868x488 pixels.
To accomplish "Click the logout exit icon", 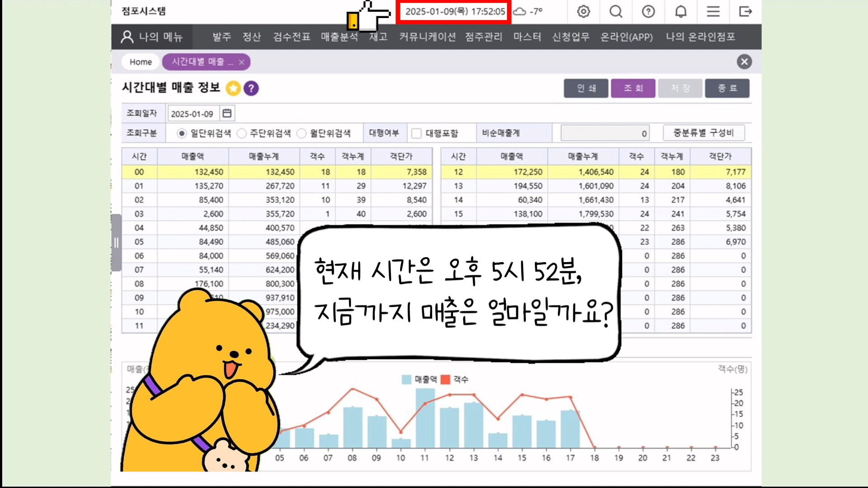I will click(x=745, y=11).
